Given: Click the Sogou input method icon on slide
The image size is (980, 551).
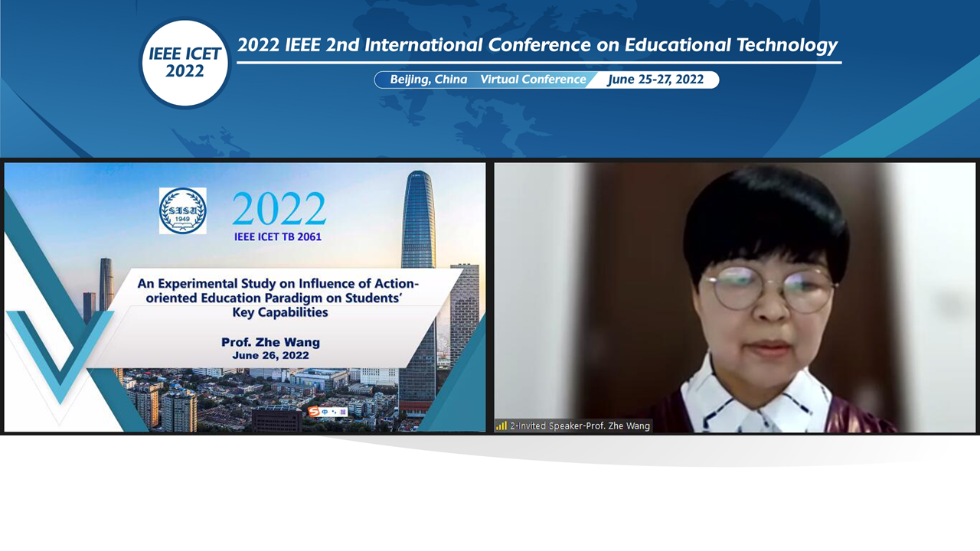Looking at the screenshot, I should click(314, 412).
